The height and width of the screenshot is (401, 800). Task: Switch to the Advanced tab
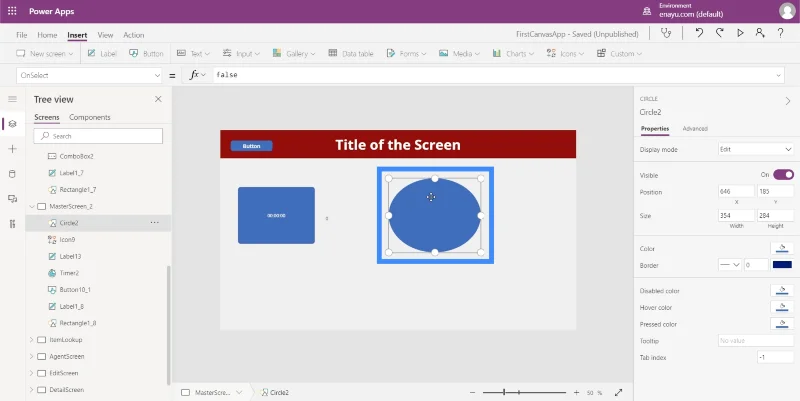click(x=695, y=129)
